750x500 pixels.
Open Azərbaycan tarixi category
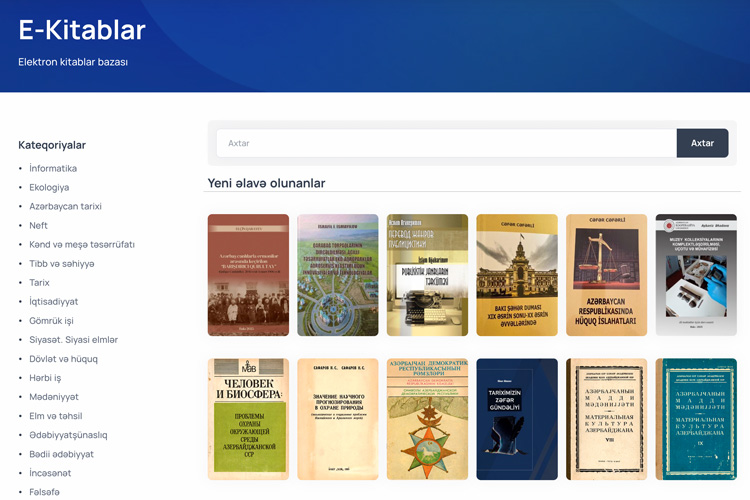click(x=65, y=206)
